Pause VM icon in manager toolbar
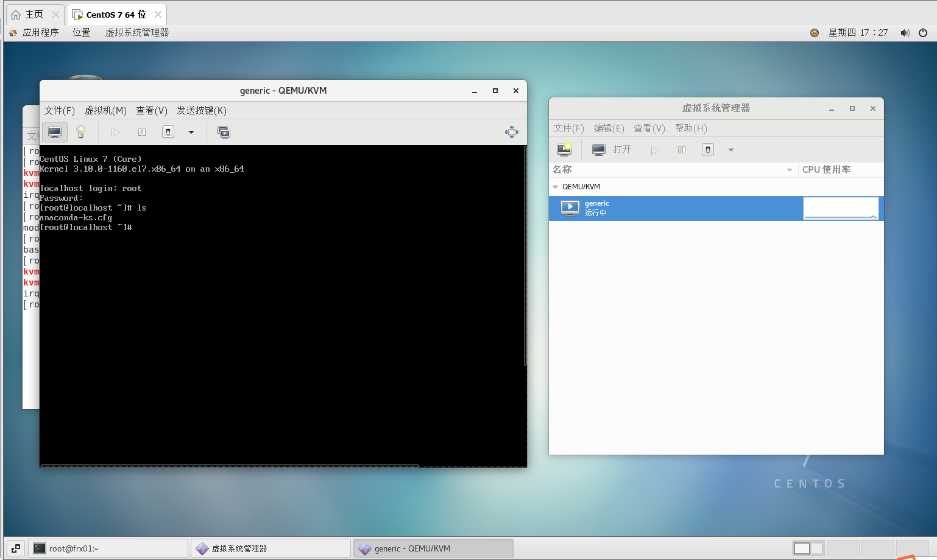 coord(682,150)
